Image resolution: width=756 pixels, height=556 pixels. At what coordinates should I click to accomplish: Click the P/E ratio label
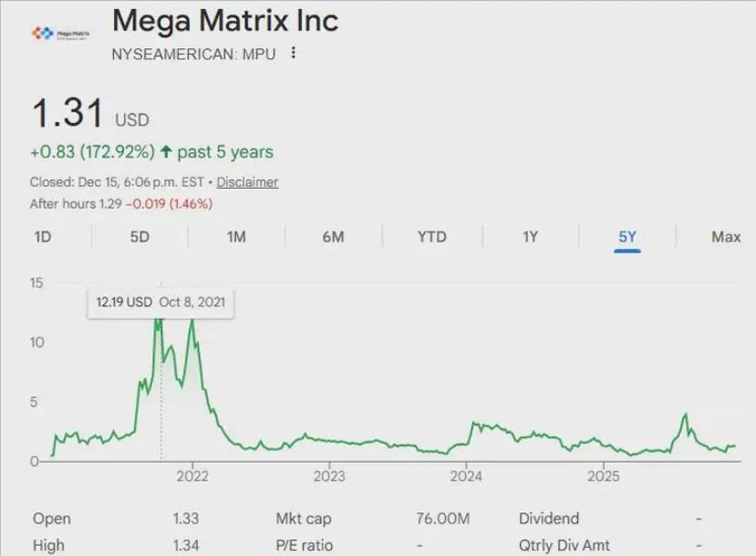click(305, 545)
